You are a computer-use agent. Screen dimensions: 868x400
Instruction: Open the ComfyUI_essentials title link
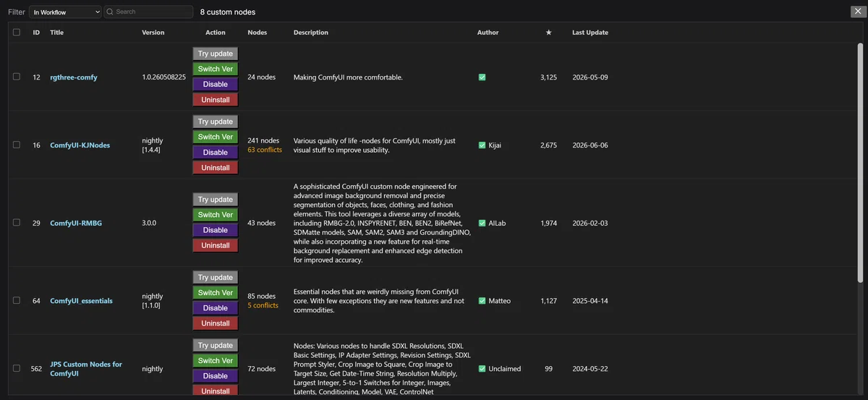(81, 301)
